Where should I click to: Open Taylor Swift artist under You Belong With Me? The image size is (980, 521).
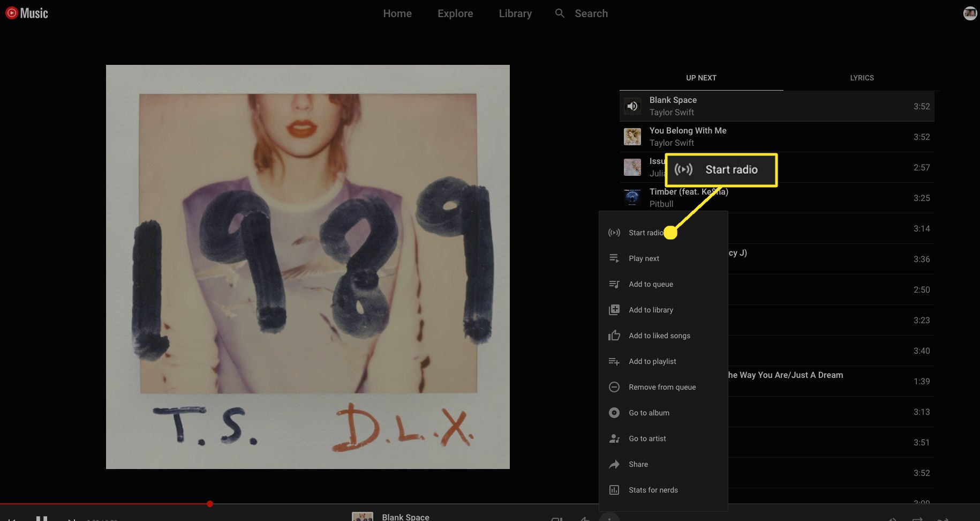pyautogui.click(x=672, y=143)
